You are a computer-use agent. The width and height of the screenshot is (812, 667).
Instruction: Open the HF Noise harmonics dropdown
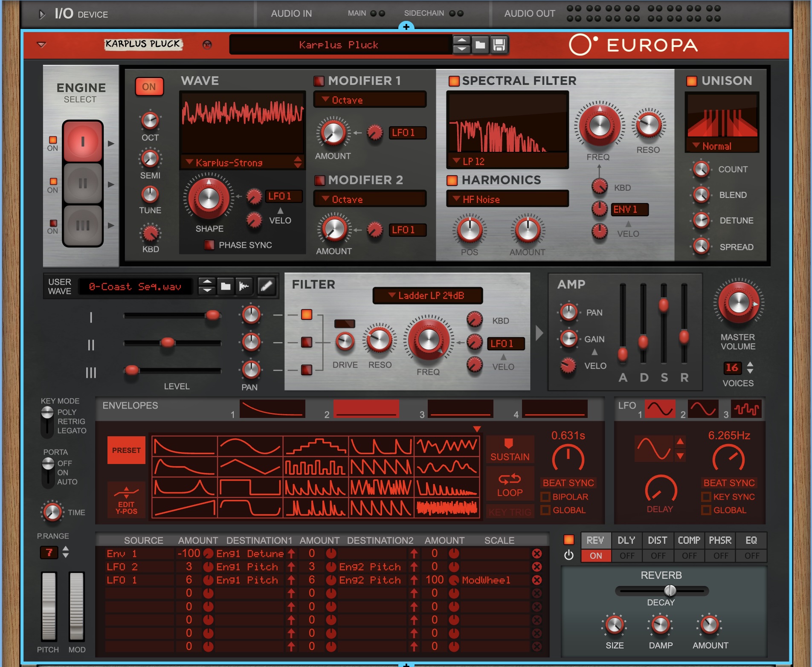507,199
